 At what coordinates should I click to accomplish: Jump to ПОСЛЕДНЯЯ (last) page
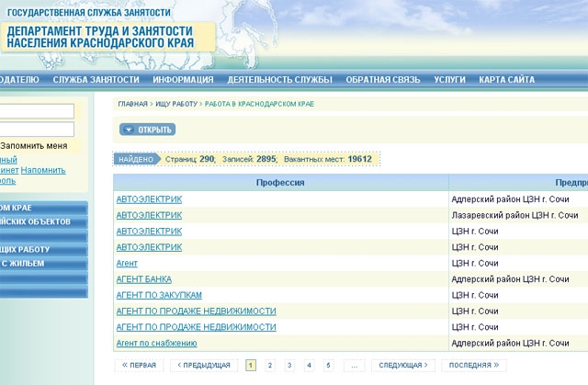point(473,365)
